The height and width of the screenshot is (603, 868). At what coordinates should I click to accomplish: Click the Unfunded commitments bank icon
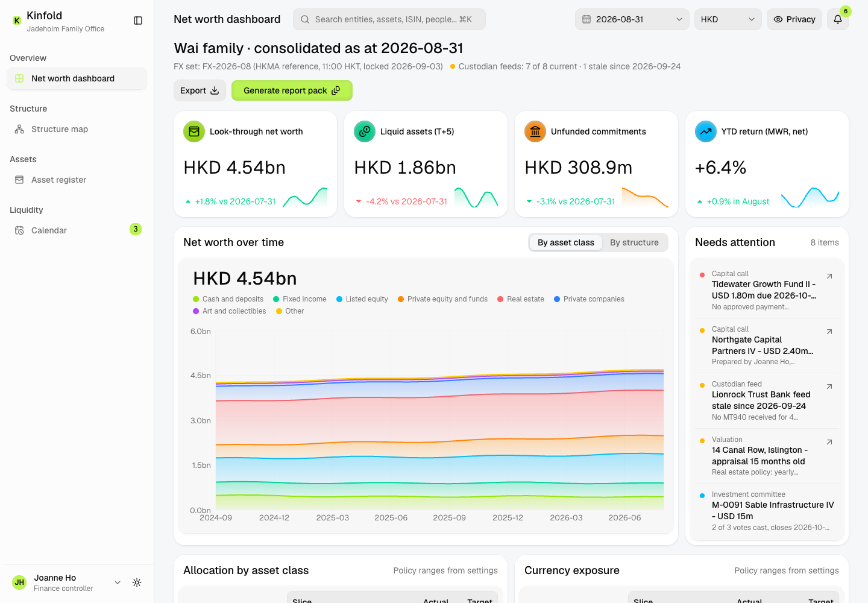point(535,131)
